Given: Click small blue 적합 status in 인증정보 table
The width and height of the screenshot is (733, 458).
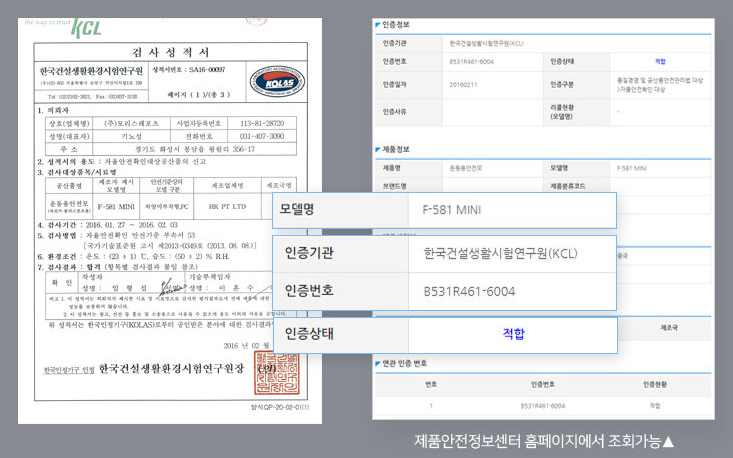Looking at the screenshot, I should (660, 62).
